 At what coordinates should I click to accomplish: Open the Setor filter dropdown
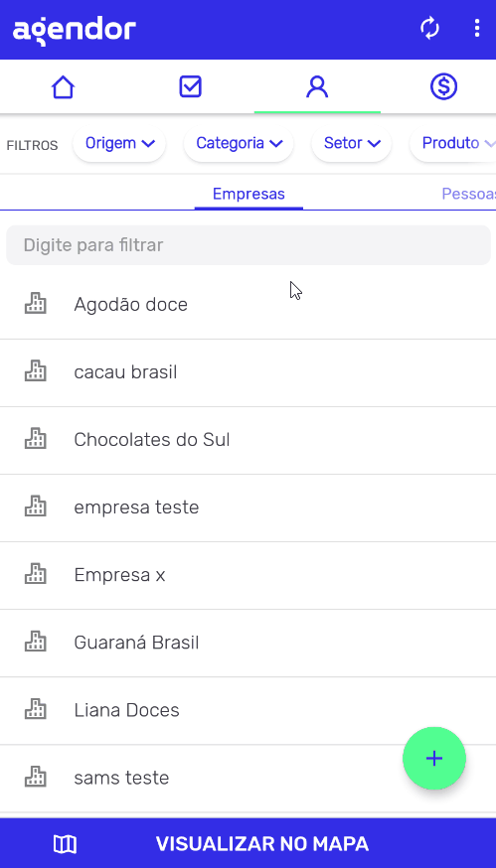pyautogui.click(x=351, y=143)
